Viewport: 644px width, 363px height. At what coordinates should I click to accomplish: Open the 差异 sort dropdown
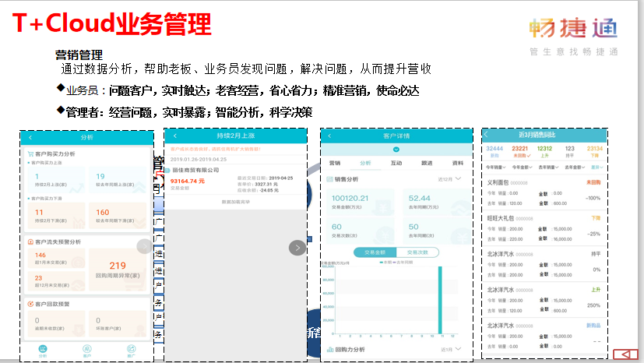pos(597,167)
